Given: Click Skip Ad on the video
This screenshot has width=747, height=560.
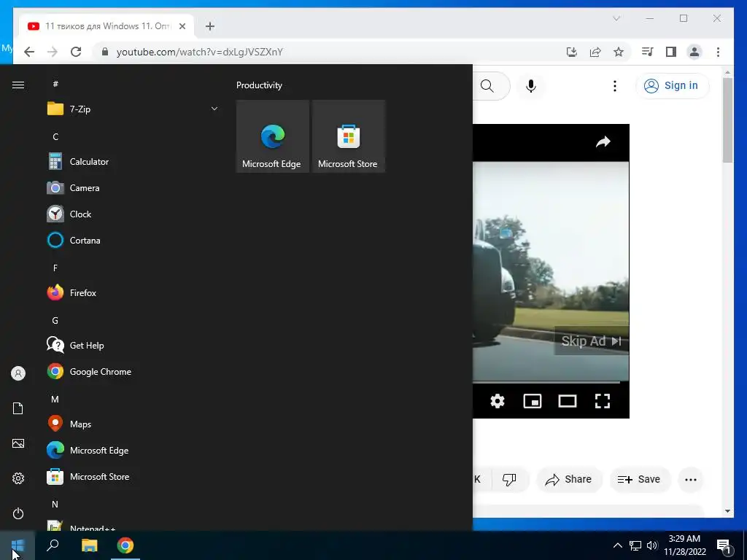Looking at the screenshot, I should click(x=591, y=341).
